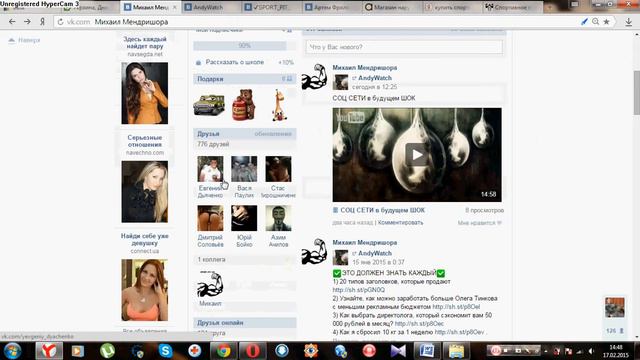Open friend Юрий Бойко's photo
The height and width of the screenshot is (360, 640).
point(244,218)
